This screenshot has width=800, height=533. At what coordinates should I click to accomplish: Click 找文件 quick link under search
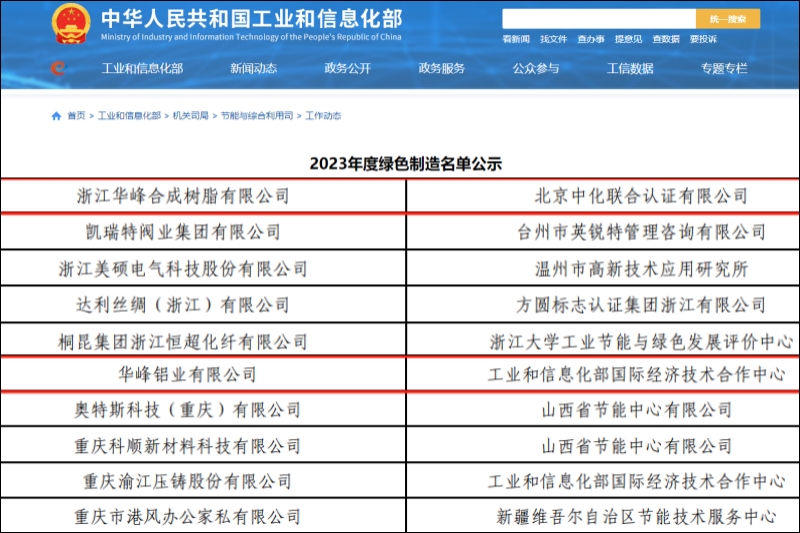pyautogui.click(x=553, y=39)
